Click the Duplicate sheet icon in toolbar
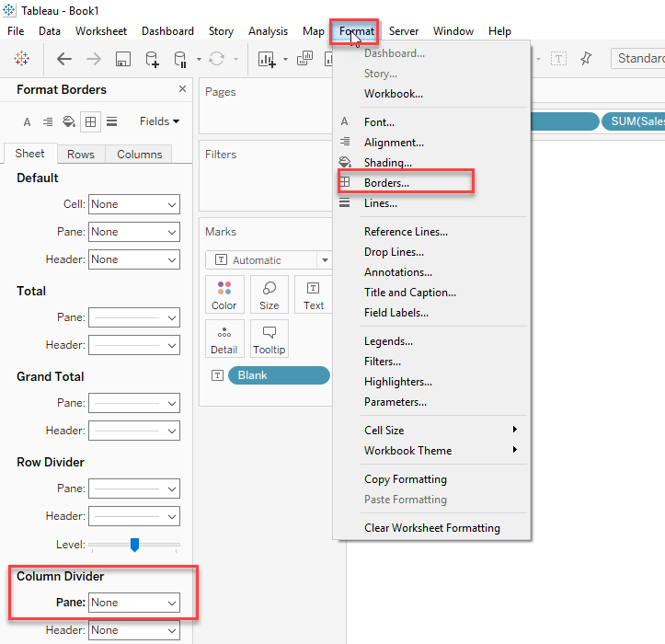This screenshot has height=644, width=665. click(304, 59)
